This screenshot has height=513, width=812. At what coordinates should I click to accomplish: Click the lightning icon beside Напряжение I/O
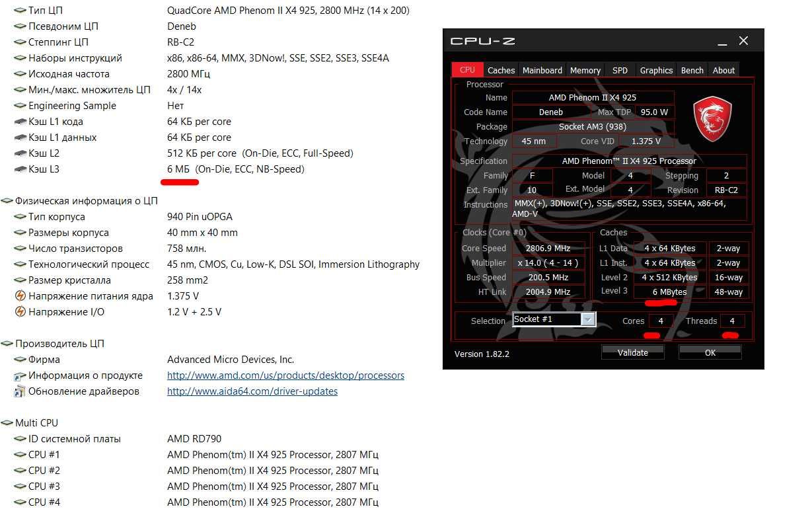click(x=20, y=312)
